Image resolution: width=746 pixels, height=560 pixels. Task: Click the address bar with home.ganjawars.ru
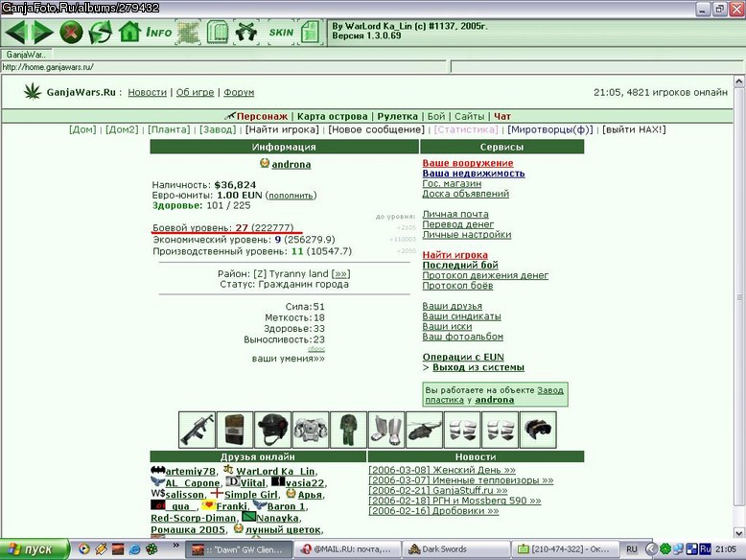[223, 67]
